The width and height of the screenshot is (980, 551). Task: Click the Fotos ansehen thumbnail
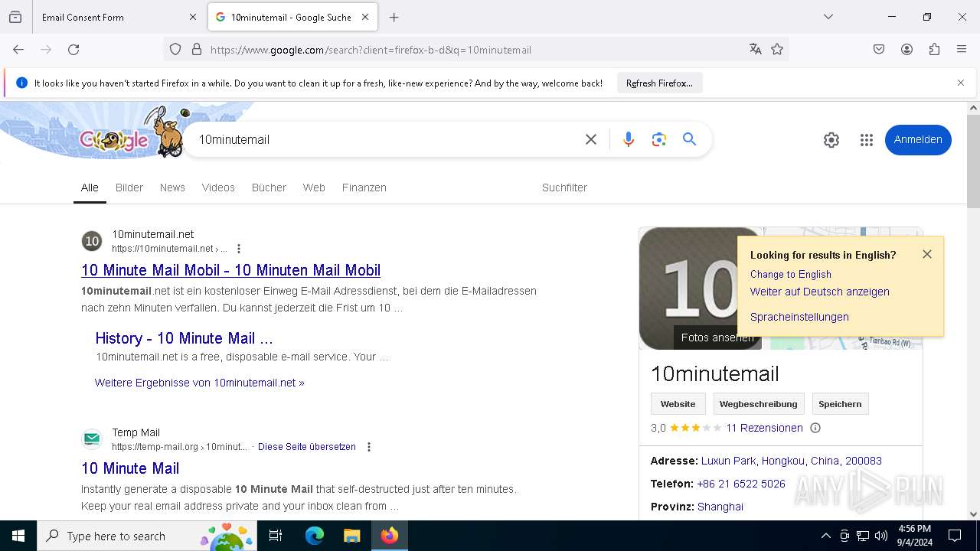pyautogui.click(x=701, y=289)
